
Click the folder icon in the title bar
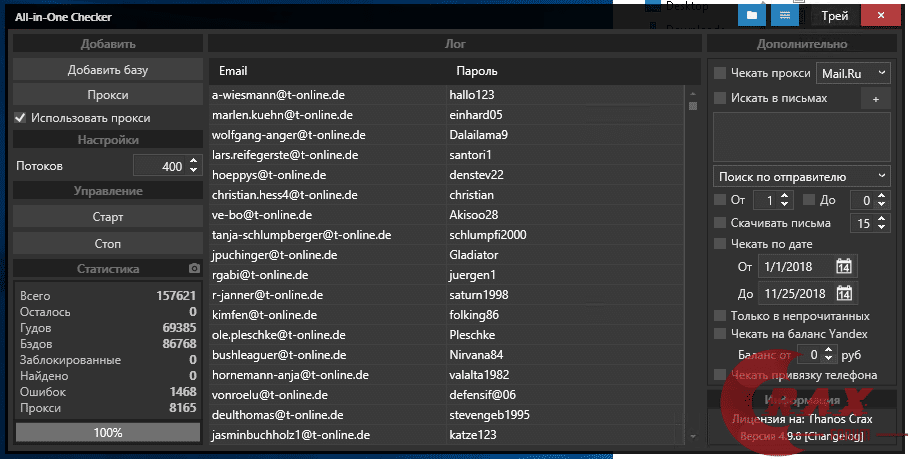tap(751, 16)
